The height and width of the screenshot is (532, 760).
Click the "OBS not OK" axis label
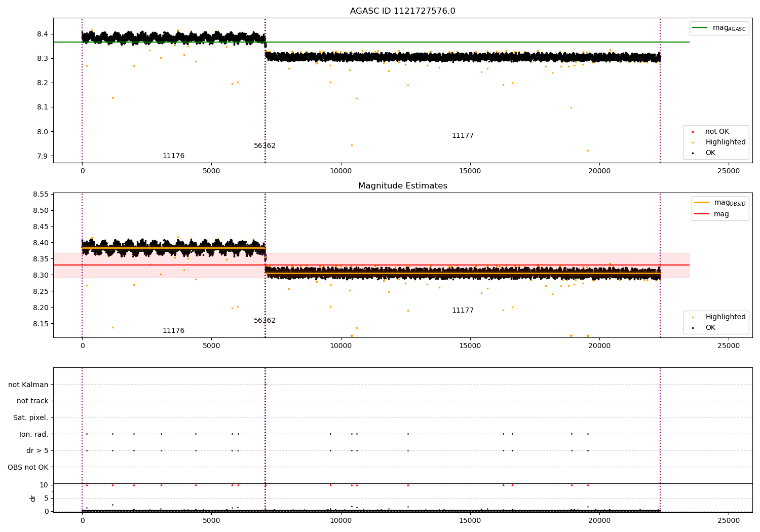pyautogui.click(x=28, y=467)
